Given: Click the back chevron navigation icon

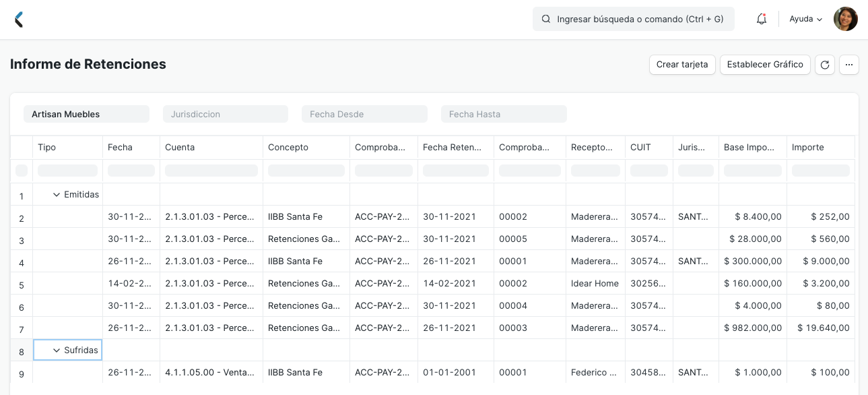Looking at the screenshot, I should pos(19,19).
